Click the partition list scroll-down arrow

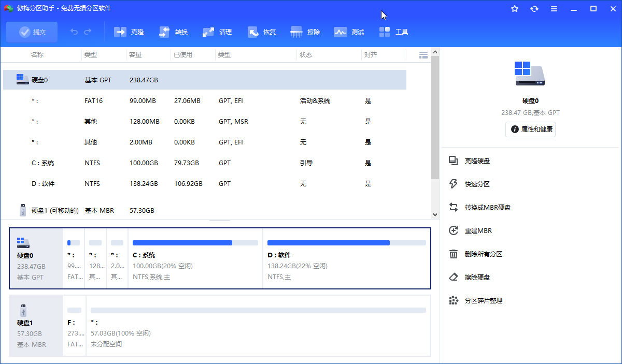(435, 214)
